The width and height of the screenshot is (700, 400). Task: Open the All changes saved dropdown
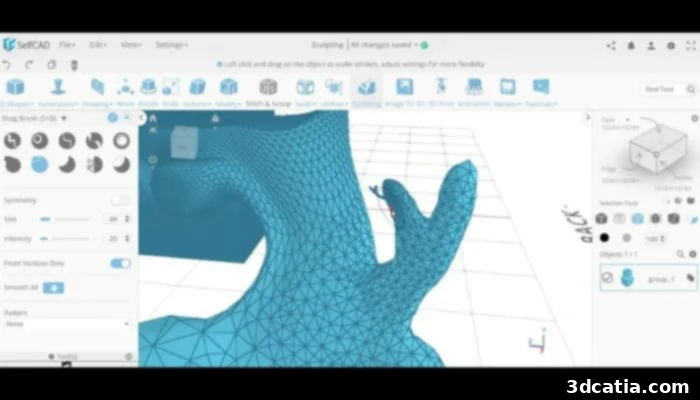384,45
